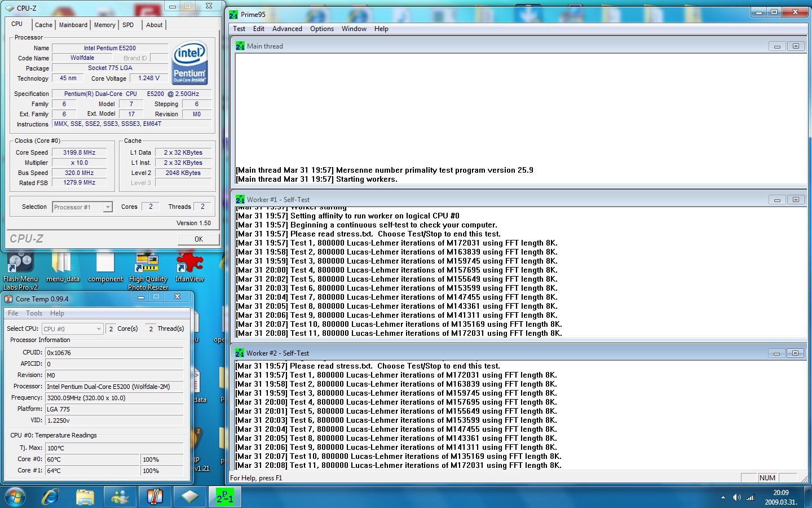The height and width of the screenshot is (508, 812).
Task: Open the Help menu in Core Temp
Action: [x=57, y=313]
